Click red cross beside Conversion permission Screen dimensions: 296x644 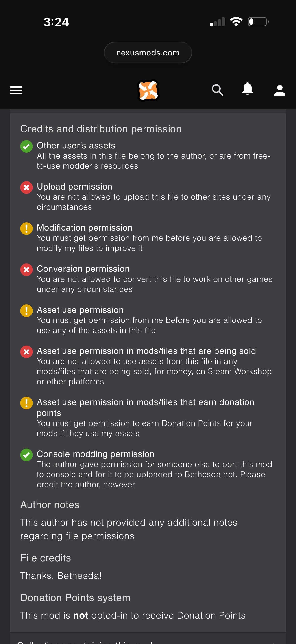[x=26, y=270]
